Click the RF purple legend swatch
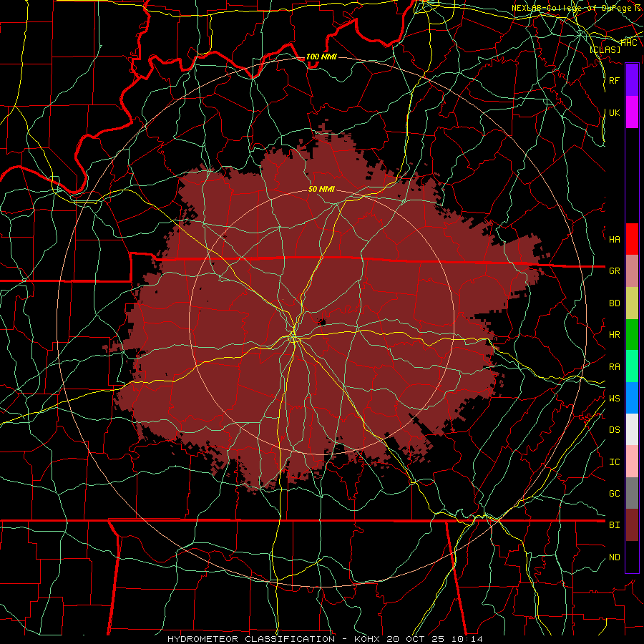 click(632, 80)
